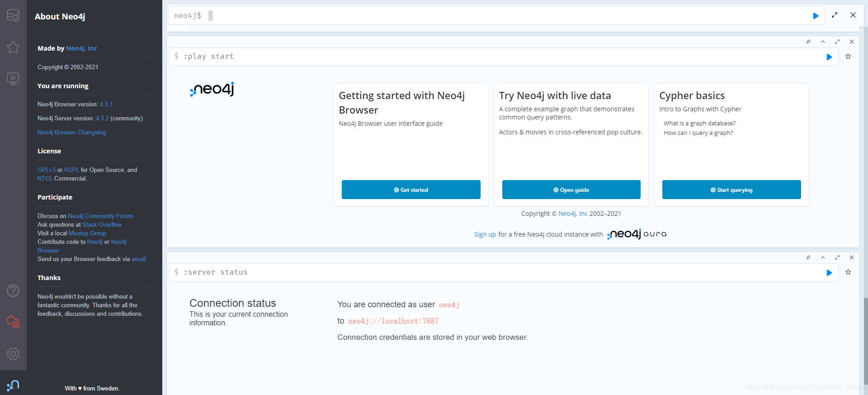The width and height of the screenshot is (868, 395).
Task: Select the neo4j username text
Action: point(449,305)
